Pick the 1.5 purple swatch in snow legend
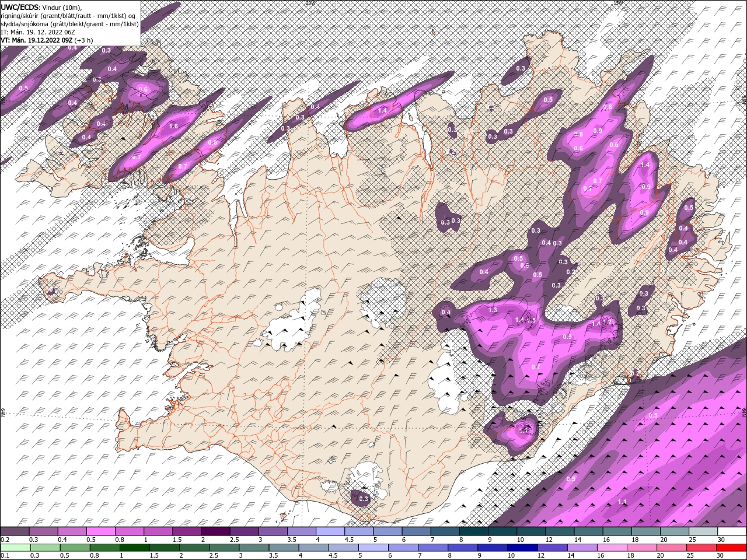747x560 pixels. click(186, 531)
